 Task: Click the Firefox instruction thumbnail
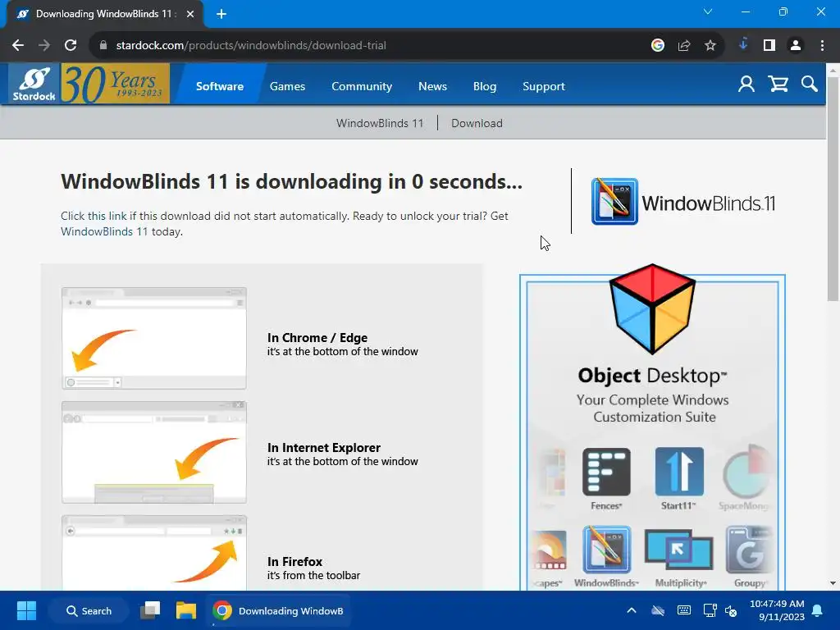pos(153,553)
